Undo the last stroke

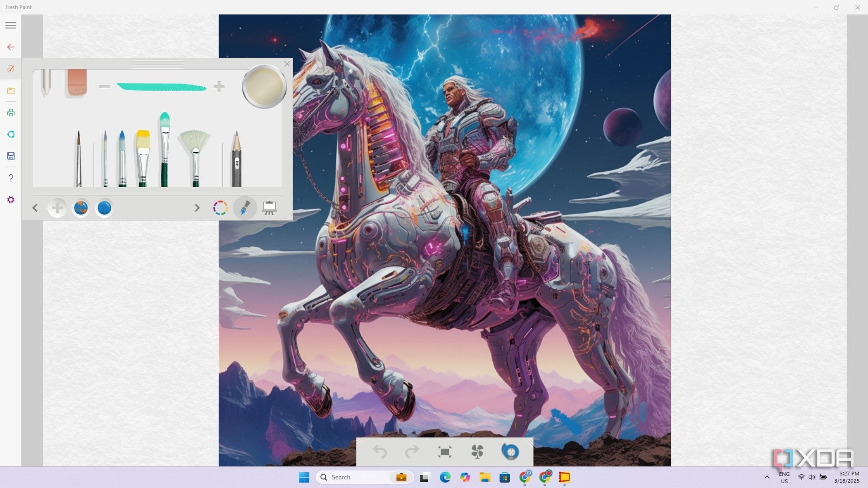pyautogui.click(x=379, y=452)
